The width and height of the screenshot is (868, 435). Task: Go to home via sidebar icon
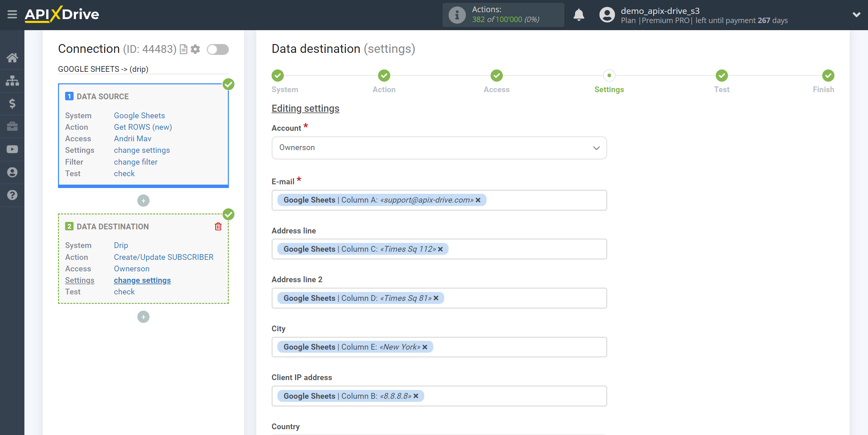click(12, 58)
